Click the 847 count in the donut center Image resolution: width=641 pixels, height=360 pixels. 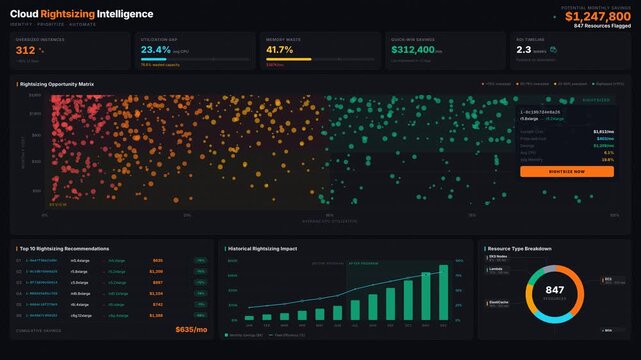[555, 290]
